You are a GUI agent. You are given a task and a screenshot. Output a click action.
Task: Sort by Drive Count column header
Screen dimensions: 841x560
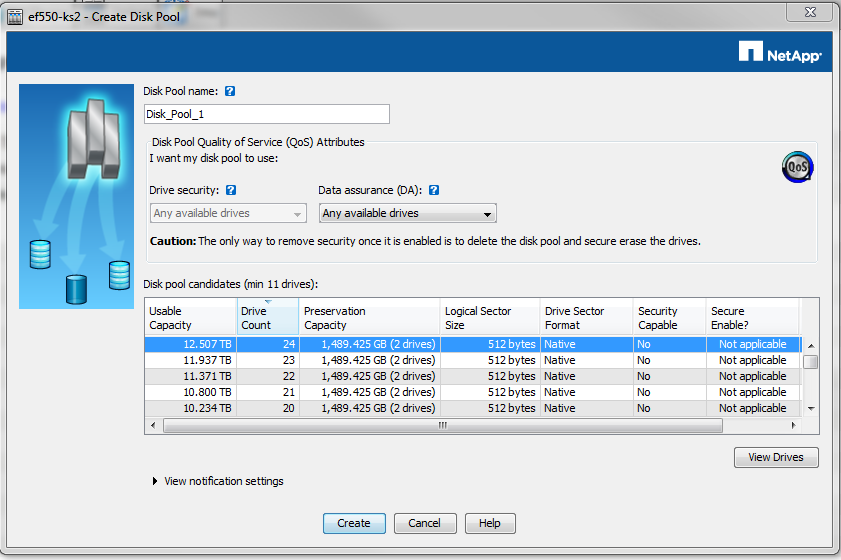[x=267, y=318]
